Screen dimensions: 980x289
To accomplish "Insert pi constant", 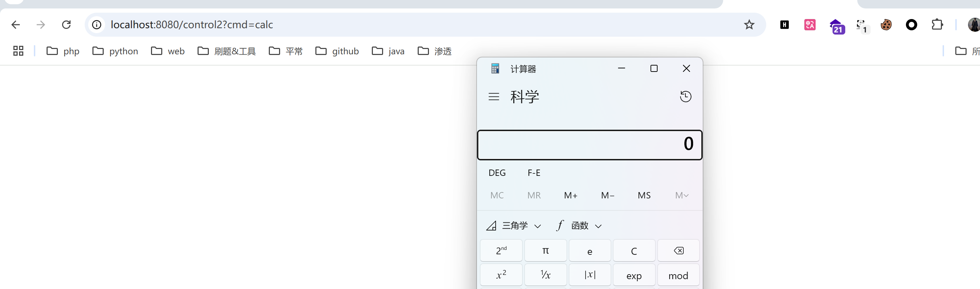I will (545, 251).
